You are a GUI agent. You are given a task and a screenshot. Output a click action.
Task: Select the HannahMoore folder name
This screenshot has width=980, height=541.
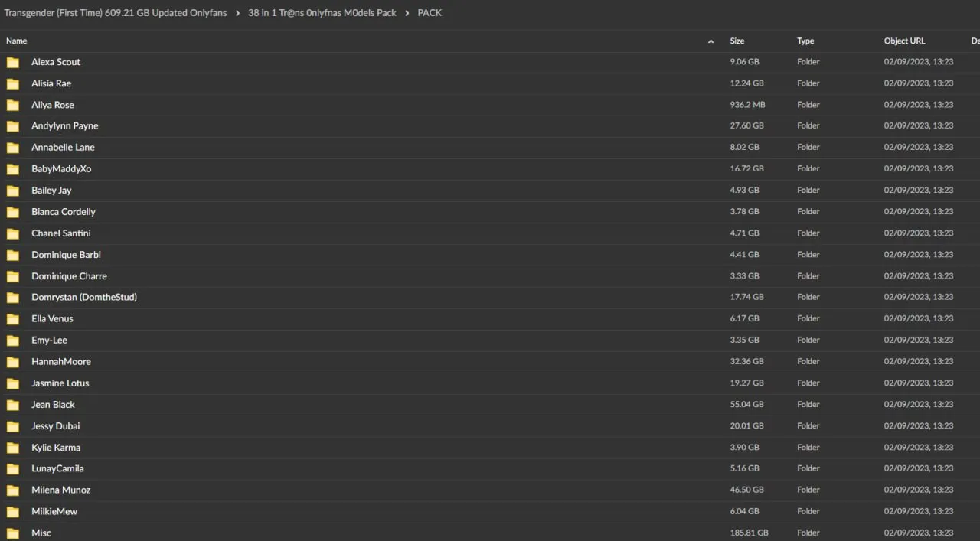[61, 361]
